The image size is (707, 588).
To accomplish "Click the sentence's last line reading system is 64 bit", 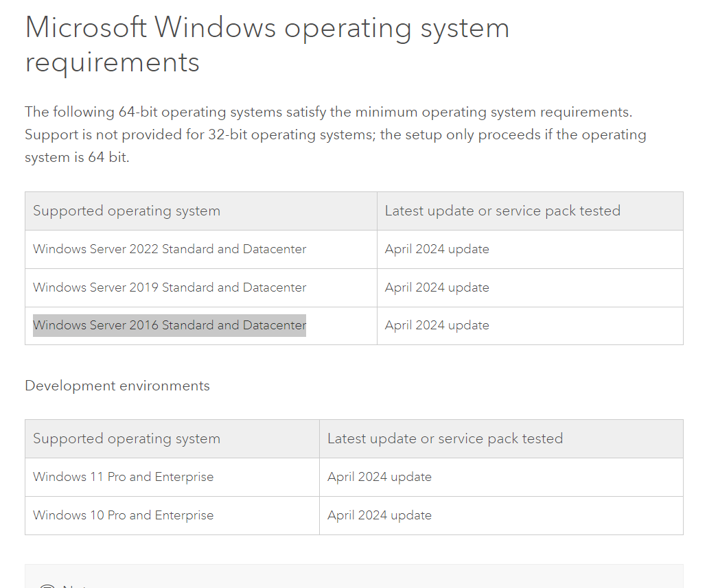I will coord(77,157).
